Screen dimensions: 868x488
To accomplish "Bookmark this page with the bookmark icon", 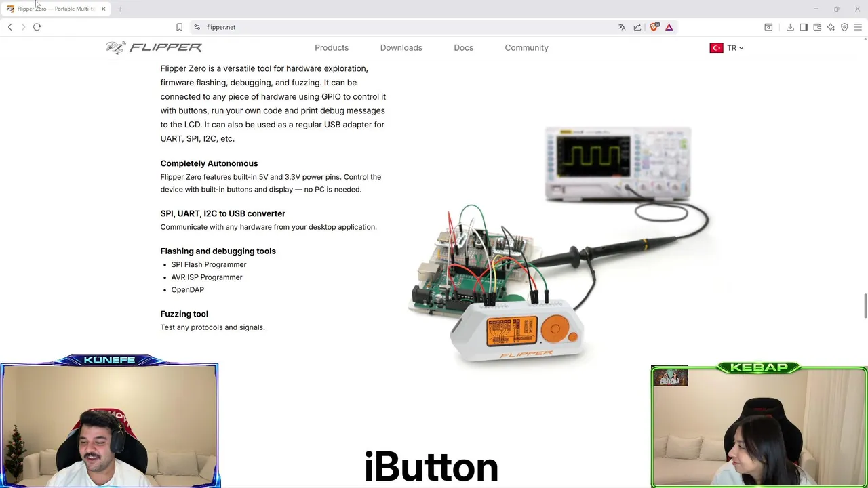I will (x=179, y=27).
